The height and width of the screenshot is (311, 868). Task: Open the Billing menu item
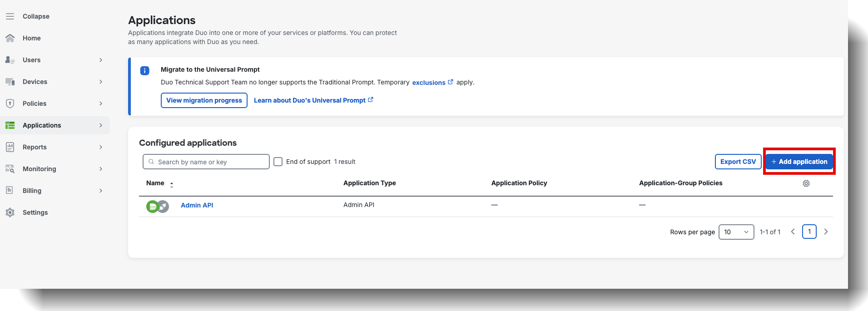[32, 191]
